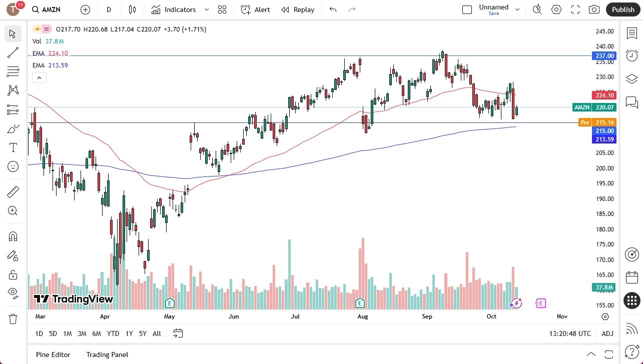643x364 pixels.
Task: Collapse the chart legend chevron
Action: [x=39, y=77]
